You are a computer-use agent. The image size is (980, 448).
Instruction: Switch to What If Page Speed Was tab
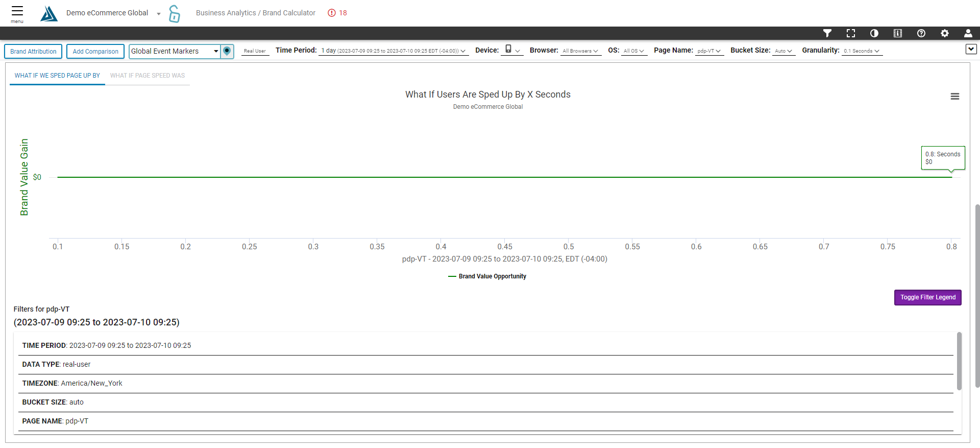click(x=148, y=76)
